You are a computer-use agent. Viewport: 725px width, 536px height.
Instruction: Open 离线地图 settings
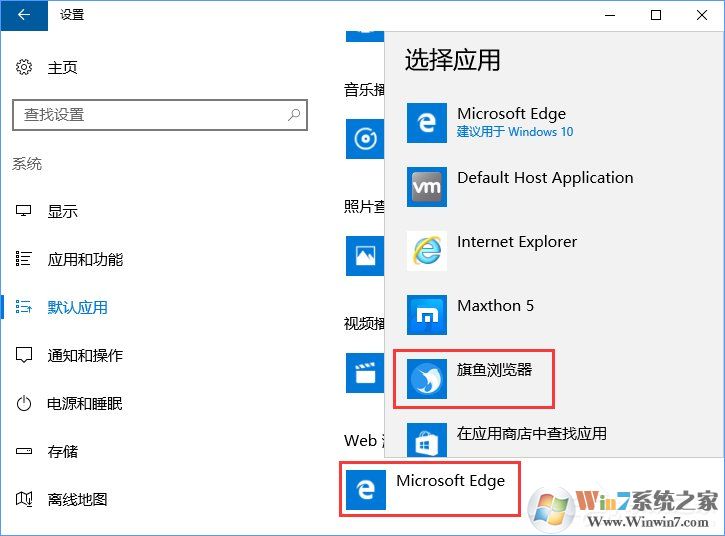pyautogui.click(x=78, y=500)
